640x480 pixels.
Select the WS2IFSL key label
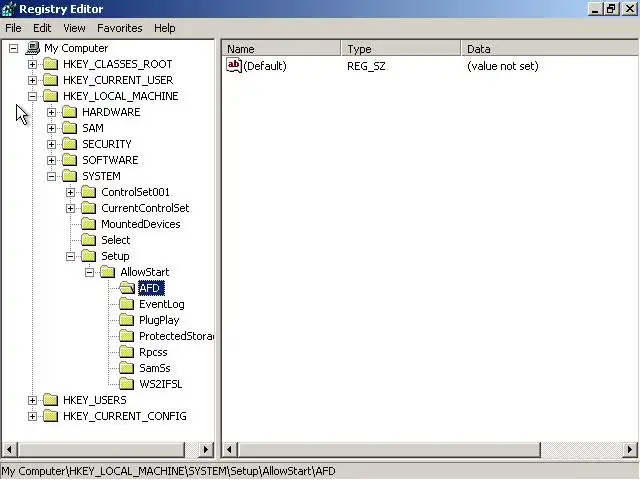tap(160, 384)
